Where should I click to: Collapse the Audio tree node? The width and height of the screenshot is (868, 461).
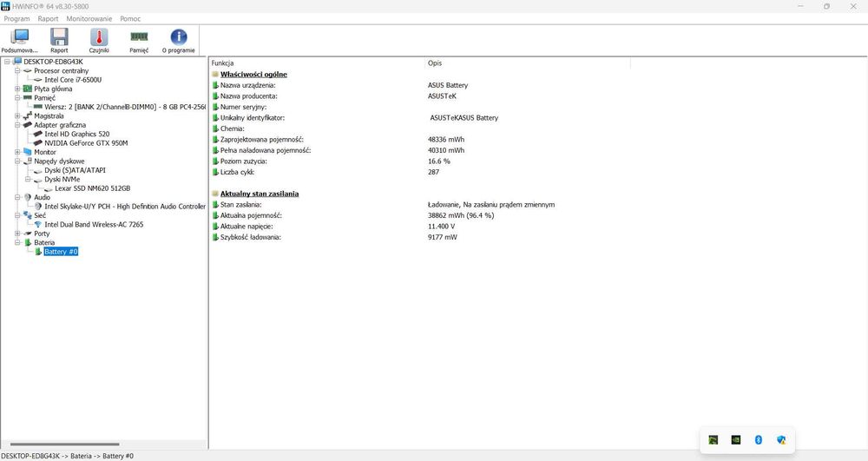coord(17,197)
